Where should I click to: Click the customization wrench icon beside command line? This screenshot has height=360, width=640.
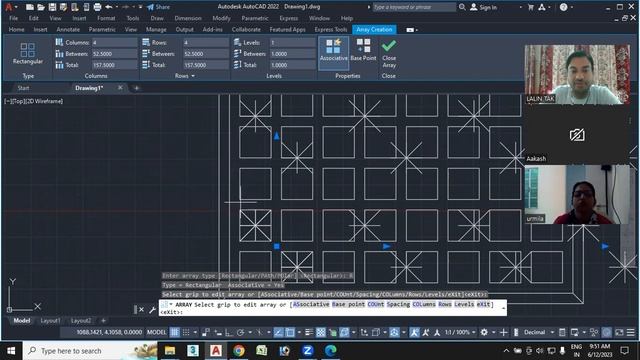pyautogui.click(x=153, y=310)
